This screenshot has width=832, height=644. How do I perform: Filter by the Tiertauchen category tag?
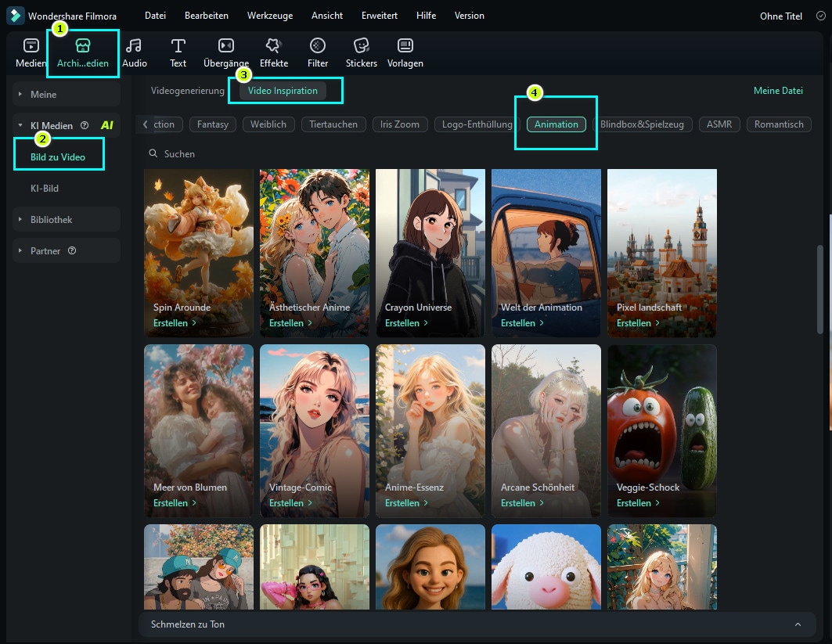click(x=333, y=124)
